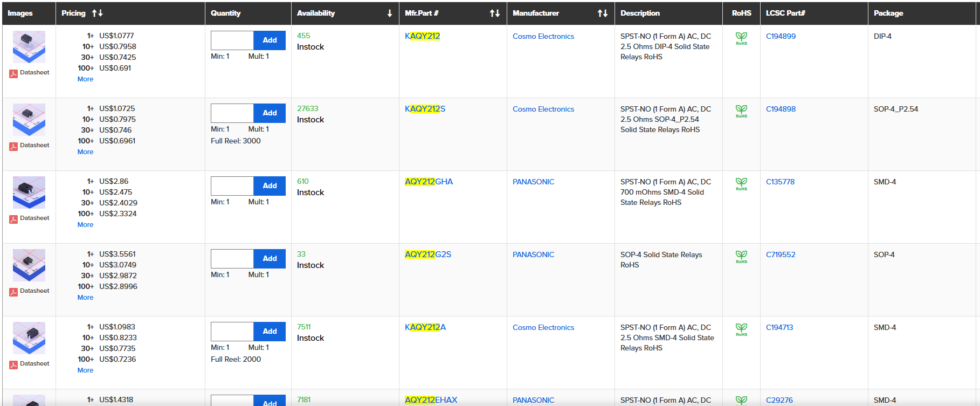Open Cosmo Electronics link for KAQY212
The width and height of the screenshot is (980, 406).
[543, 36]
